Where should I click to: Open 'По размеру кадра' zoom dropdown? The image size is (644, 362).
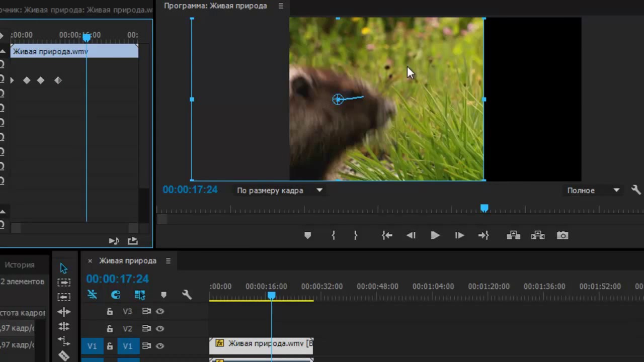(280, 191)
